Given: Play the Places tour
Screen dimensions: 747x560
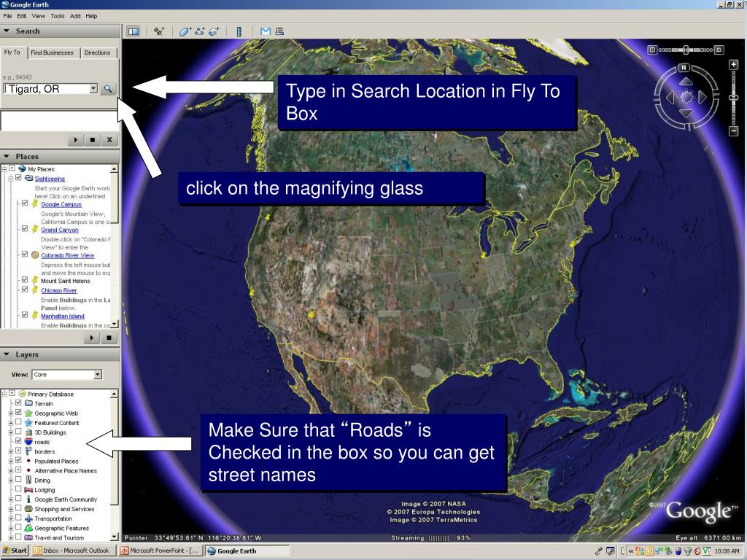Looking at the screenshot, I should (91, 338).
